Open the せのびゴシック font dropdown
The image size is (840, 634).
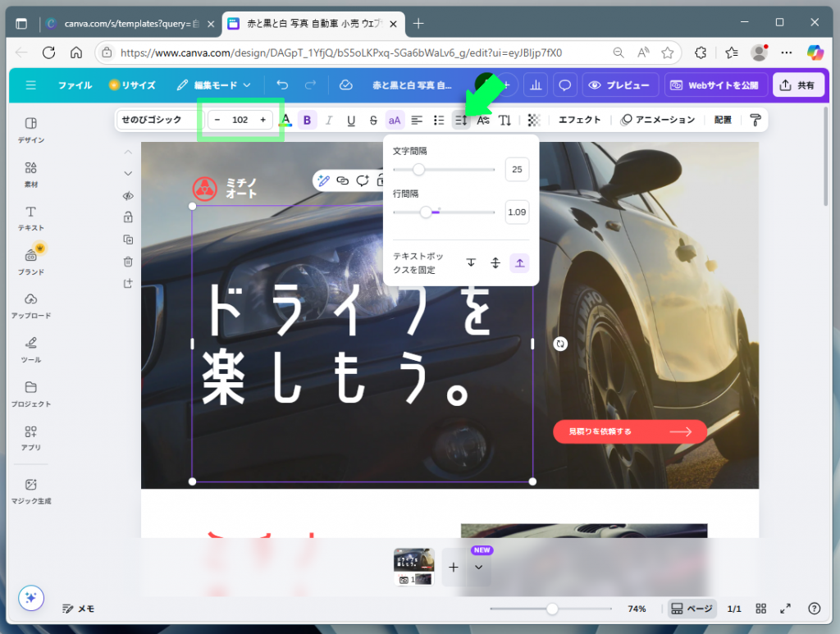pos(156,120)
